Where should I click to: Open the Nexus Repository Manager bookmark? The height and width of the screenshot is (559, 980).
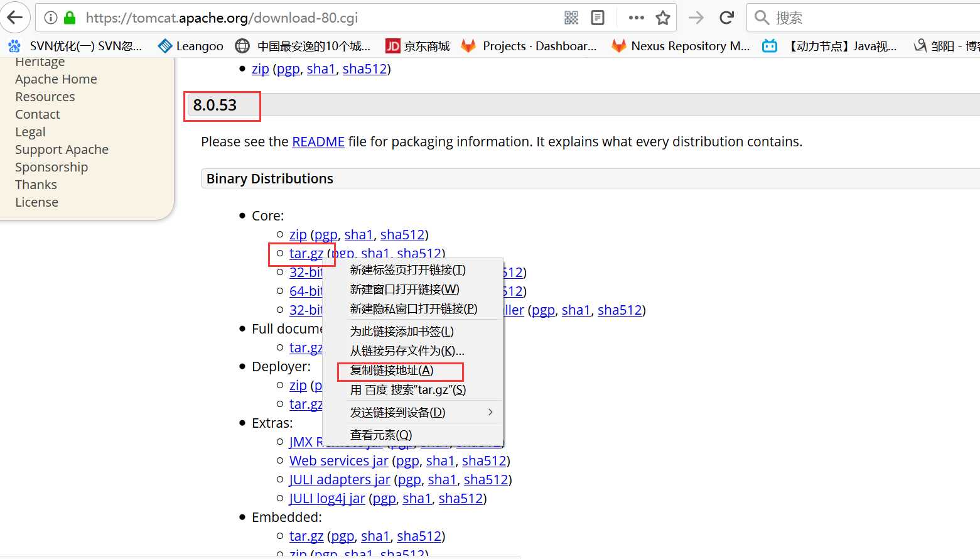click(681, 46)
